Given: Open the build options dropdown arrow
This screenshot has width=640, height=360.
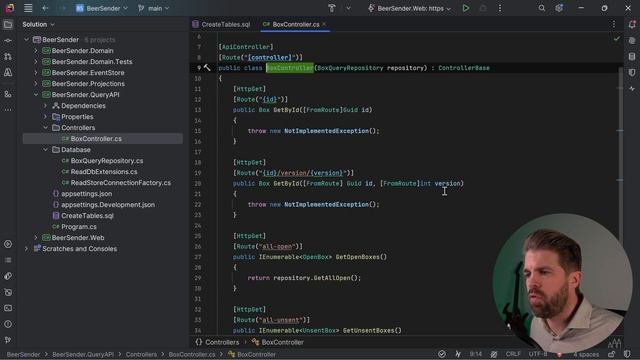Looking at the screenshot, I should point(348,8).
